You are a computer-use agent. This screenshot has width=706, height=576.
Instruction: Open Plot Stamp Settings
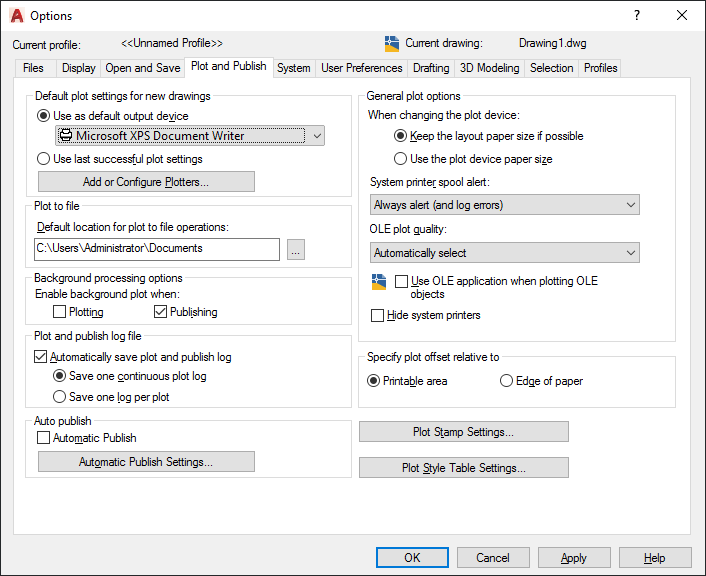(x=463, y=432)
